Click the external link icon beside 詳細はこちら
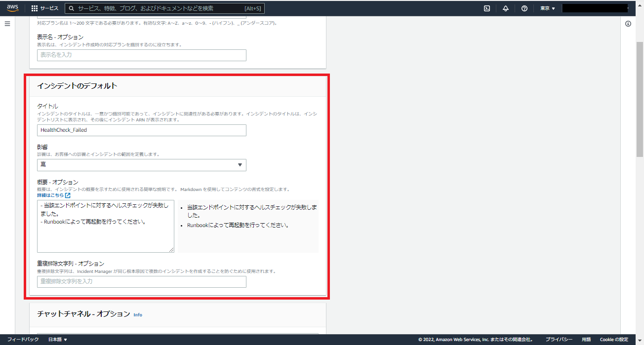 (68, 195)
